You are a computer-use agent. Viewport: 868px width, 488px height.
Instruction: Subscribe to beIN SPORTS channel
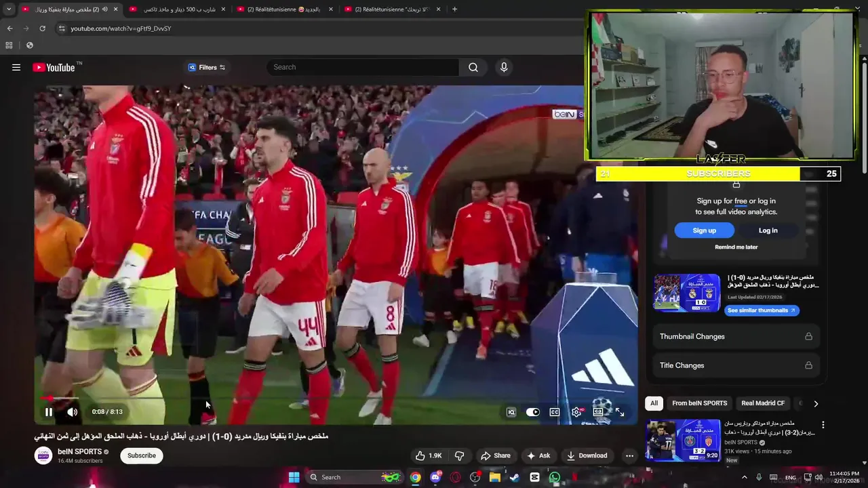[142, 455]
